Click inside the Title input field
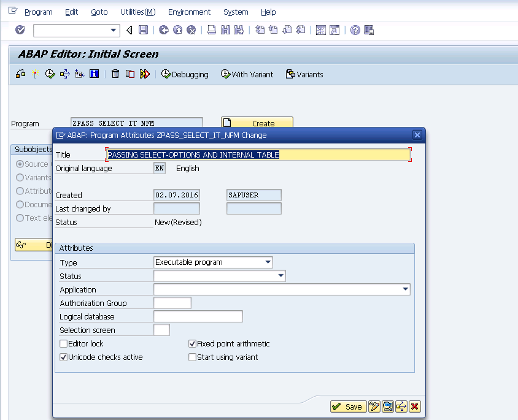The image size is (518, 420). (x=245, y=155)
